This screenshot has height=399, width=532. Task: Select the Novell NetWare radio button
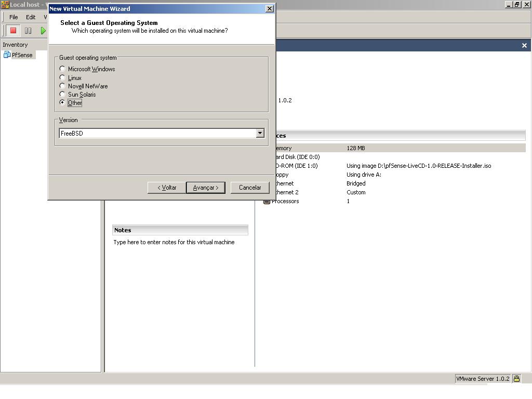[62, 86]
